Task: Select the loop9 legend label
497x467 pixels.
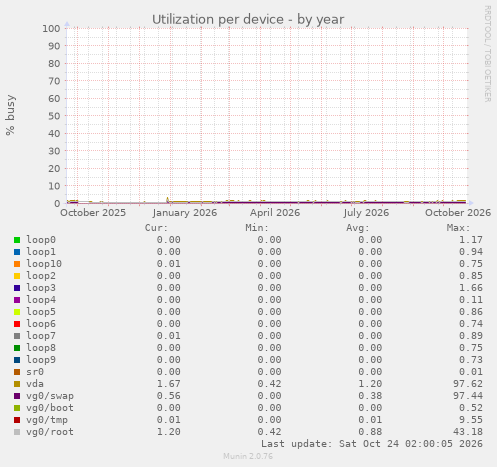Action: coord(41,360)
